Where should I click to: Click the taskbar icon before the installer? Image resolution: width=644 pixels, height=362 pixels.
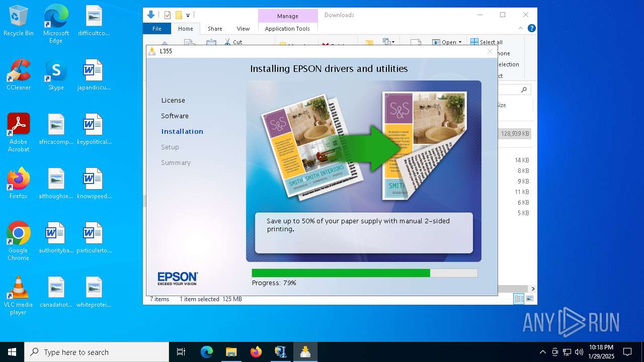click(x=281, y=352)
